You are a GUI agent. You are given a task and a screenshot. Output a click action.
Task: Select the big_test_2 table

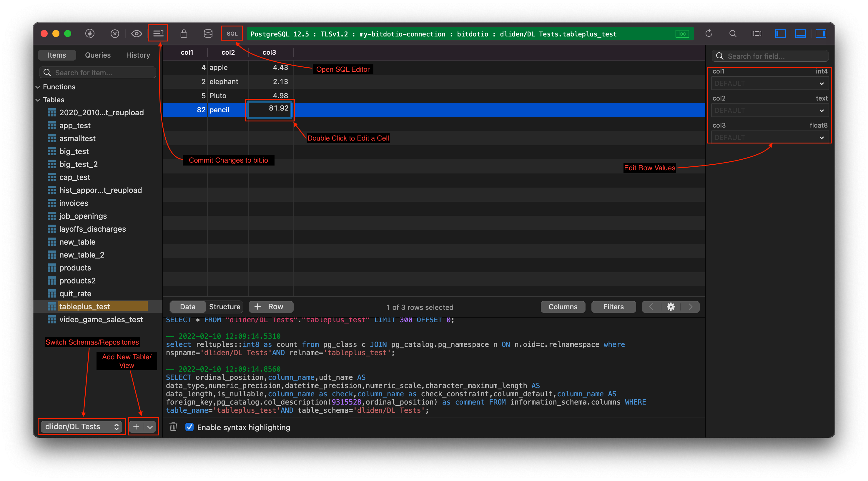79,164
